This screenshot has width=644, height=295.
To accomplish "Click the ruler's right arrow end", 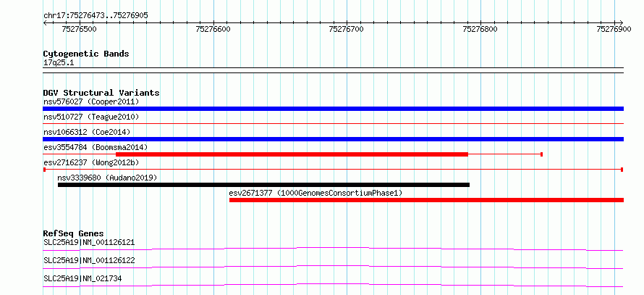I will [x=622, y=22].
